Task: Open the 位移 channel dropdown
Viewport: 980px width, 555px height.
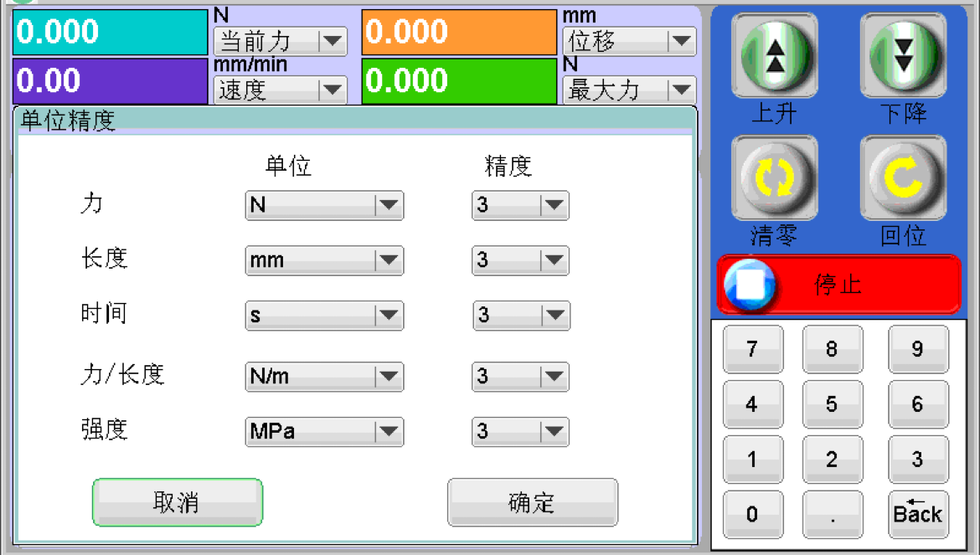Action: click(x=629, y=42)
